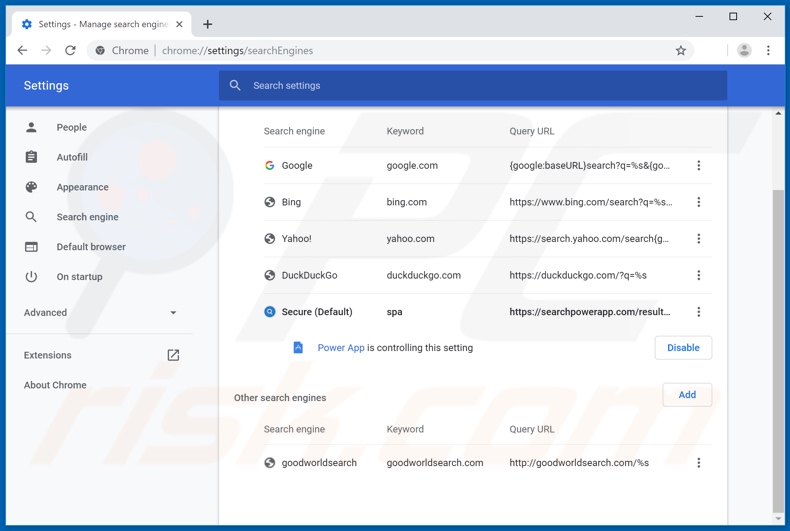Bookmark this page with the star icon
Image resolution: width=790 pixels, height=531 pixels.
[681, 50]
